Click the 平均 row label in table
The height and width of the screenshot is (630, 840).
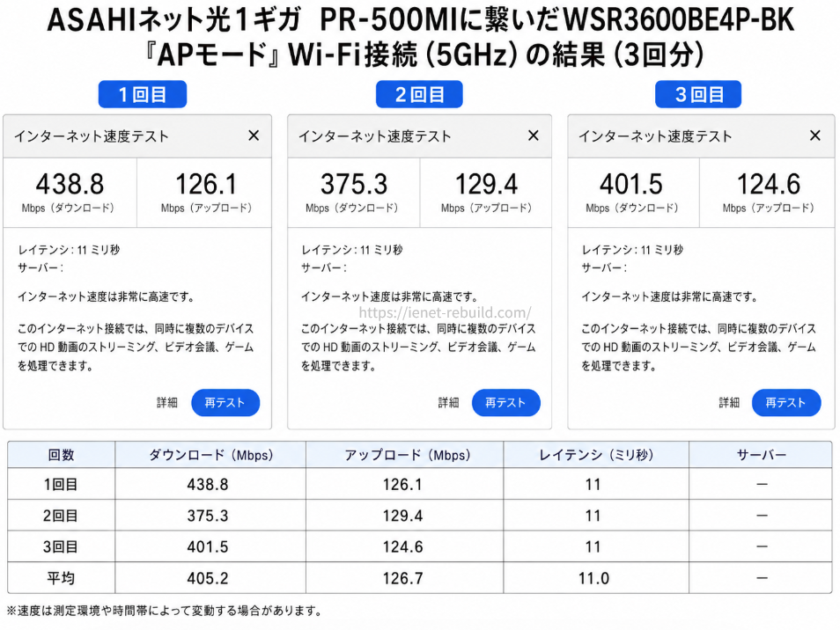pos(61,578)
